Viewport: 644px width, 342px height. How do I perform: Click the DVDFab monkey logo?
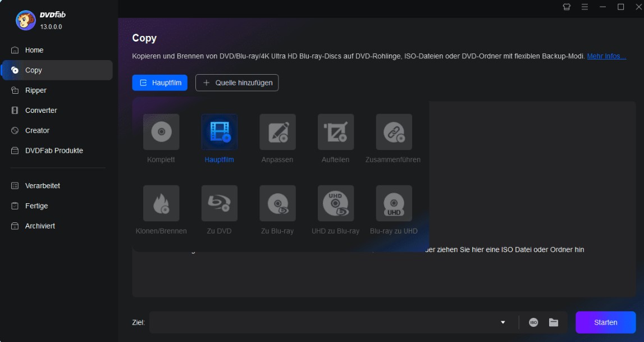25,20
